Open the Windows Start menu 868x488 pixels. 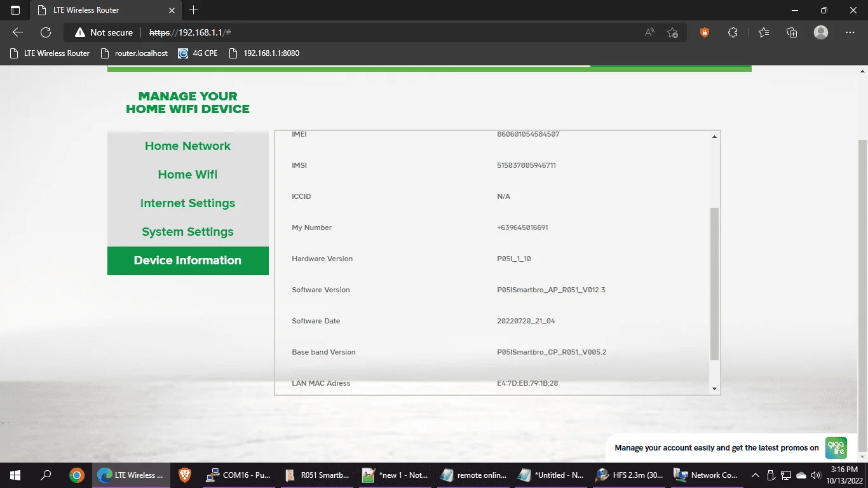click(x=15, y=475)
